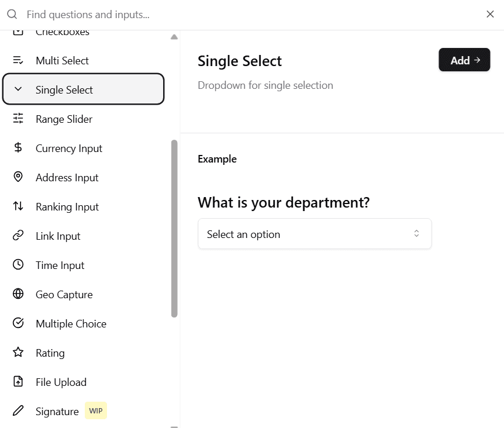Click the Geo Capture globe icon
Screen dimensions: 504x428
[18, 294]
